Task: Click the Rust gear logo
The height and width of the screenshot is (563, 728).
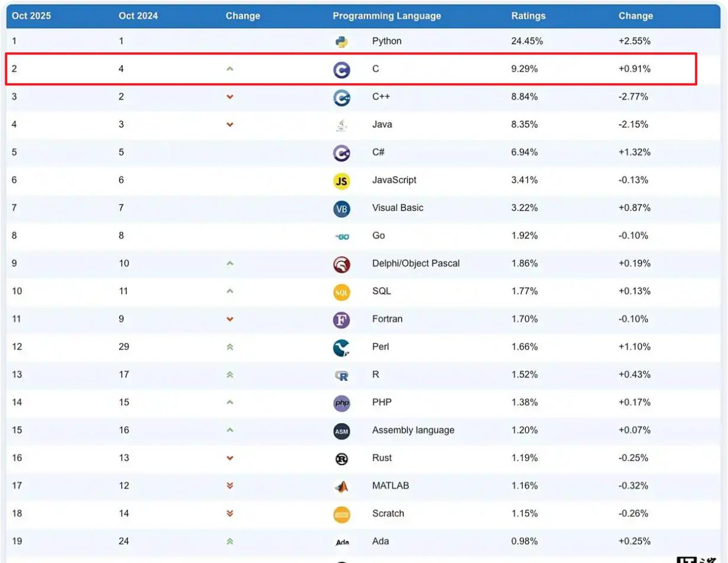Action: pos(341,459)
